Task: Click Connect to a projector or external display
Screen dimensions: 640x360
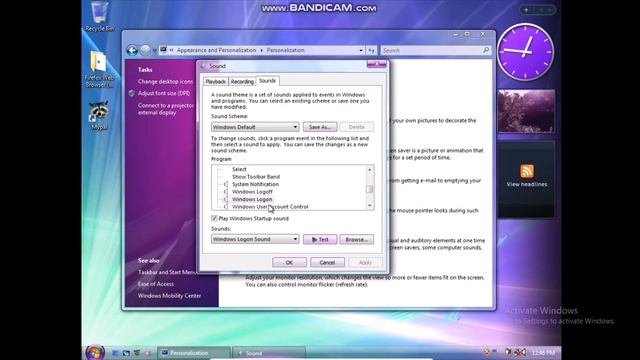Action: coord(166,109)
